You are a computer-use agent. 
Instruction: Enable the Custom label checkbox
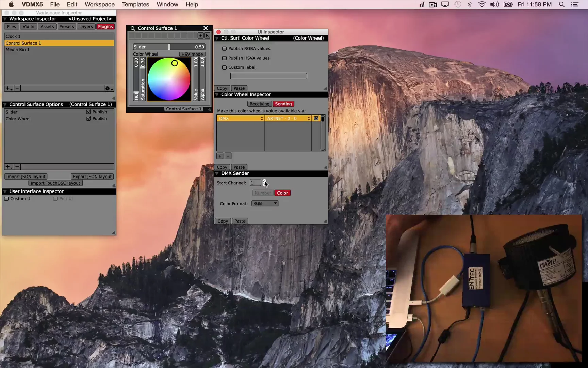(224, 67)
